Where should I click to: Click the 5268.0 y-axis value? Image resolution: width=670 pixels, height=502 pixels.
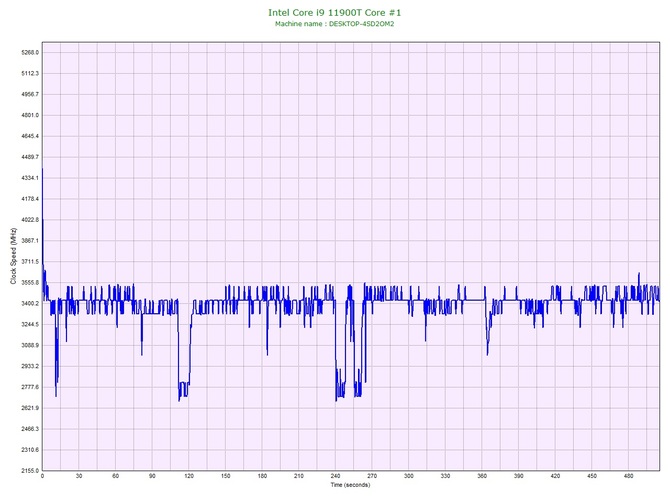click(30, 53)
